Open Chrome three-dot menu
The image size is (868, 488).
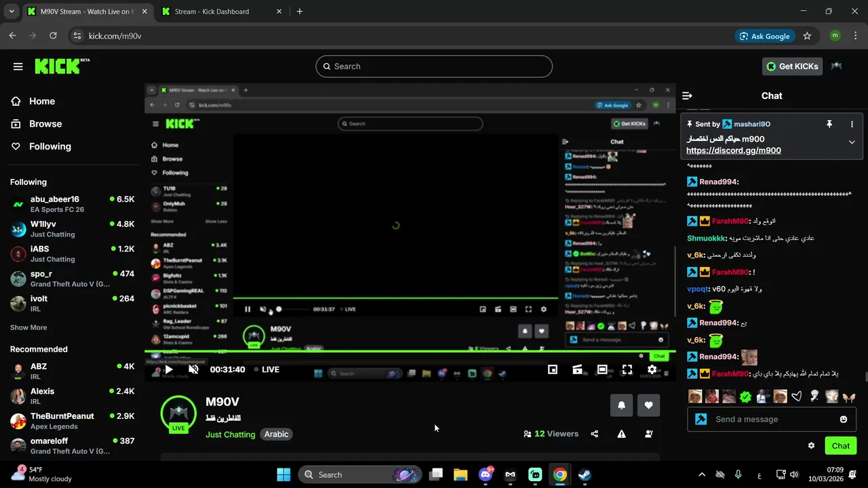pos(855,36)
